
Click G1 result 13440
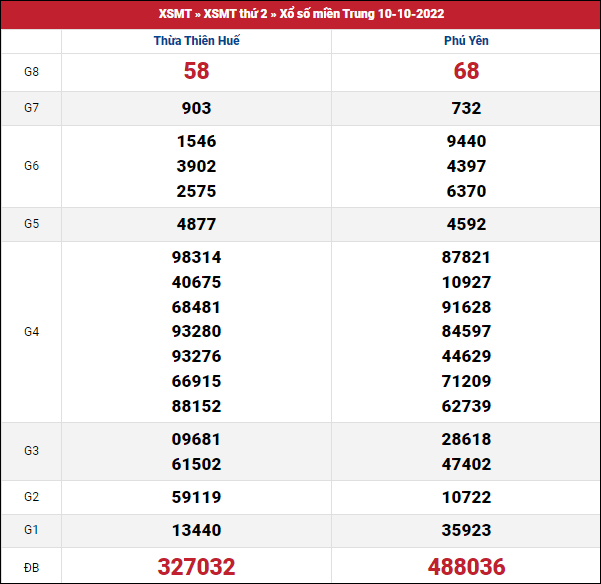click(x=197, y=531)
